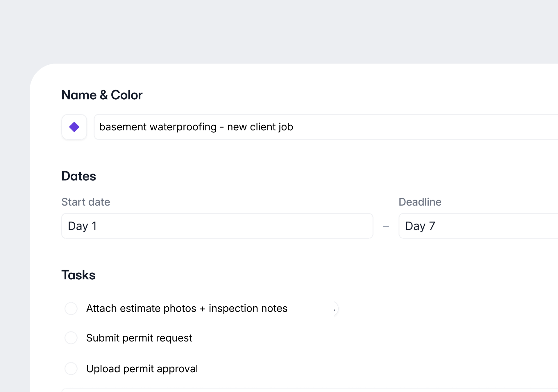The width and height of the screenshot is (558, 392).
Task: Click the 'Name & Color' section heading
Action: click(102, 95)
